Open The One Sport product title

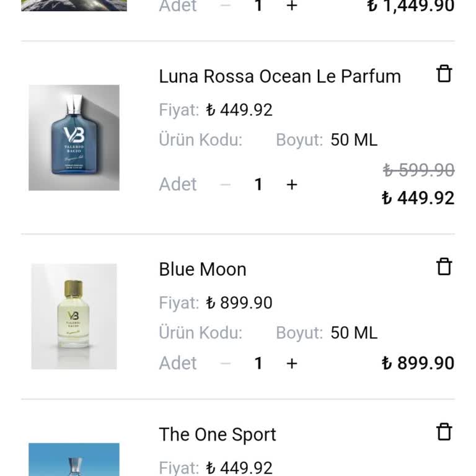[x=217, y=434]
